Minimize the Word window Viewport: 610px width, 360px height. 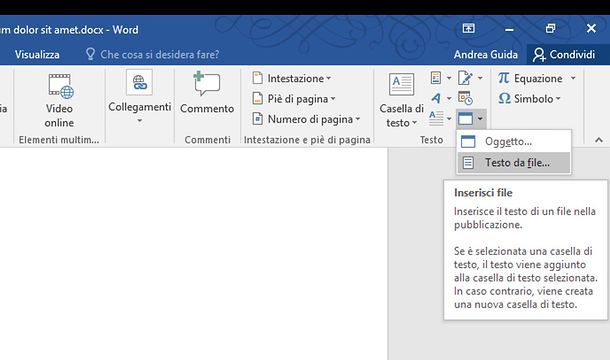(x=509, y=29)
